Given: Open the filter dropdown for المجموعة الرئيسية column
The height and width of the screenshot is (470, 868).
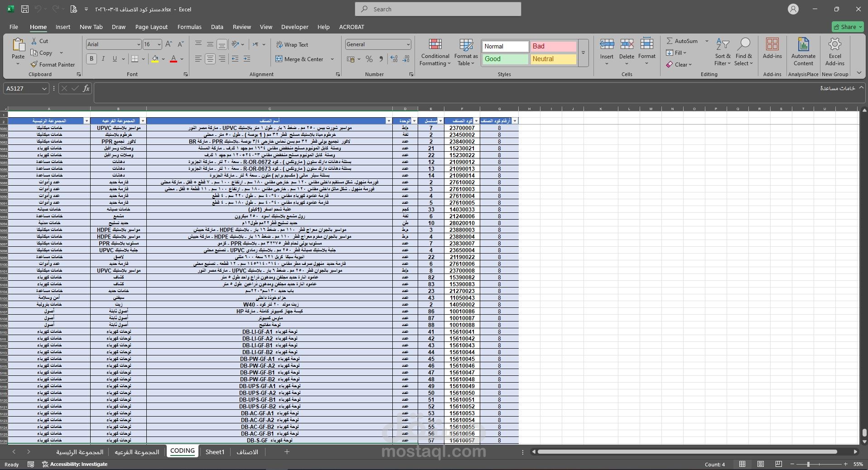Looking at the screenshot, I should click(x=87, y=121).
